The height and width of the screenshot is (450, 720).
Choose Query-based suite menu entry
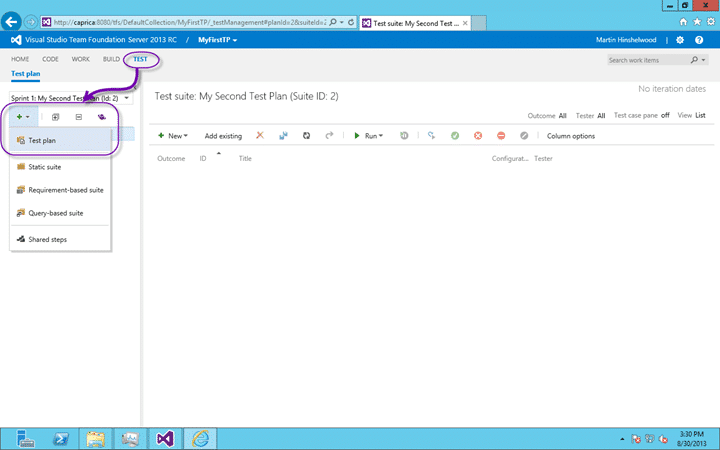pos(60,213)
